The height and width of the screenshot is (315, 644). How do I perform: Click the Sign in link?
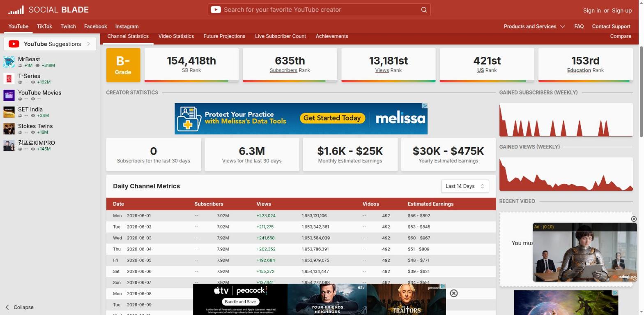(x=592, y=11)
